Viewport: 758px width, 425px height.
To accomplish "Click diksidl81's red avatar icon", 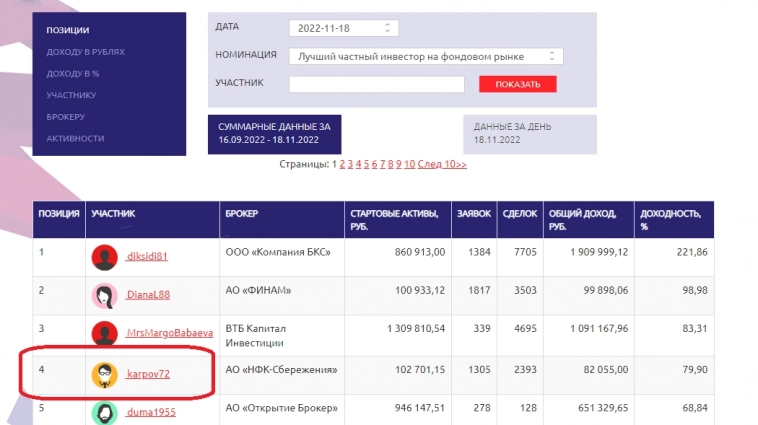I will point(103,257).
